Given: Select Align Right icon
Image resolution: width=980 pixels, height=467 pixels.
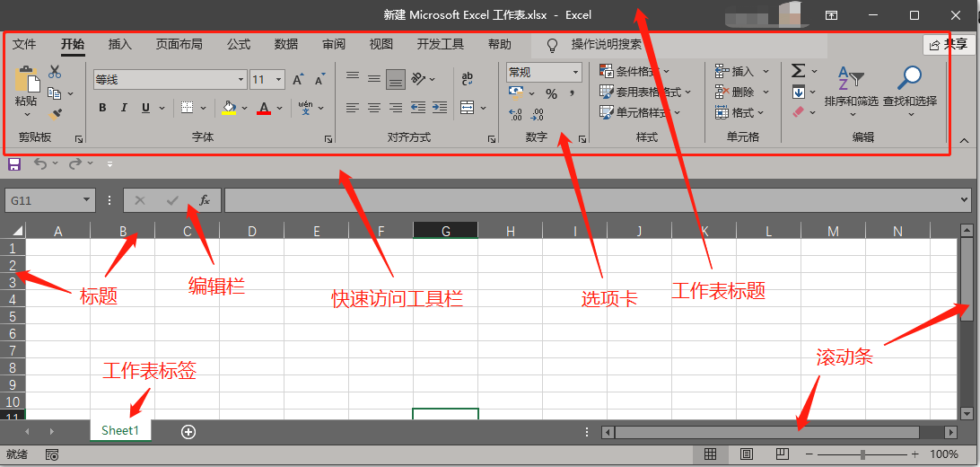Looking at the screenshot, I should (395, 108).
